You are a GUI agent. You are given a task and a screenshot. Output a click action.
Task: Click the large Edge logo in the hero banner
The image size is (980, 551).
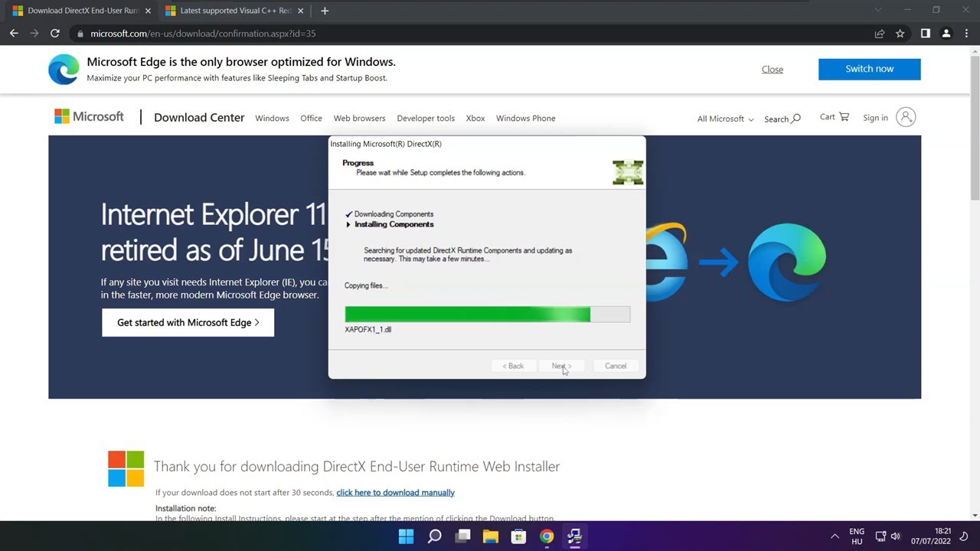pyautogui.click(x=787, y=262)
